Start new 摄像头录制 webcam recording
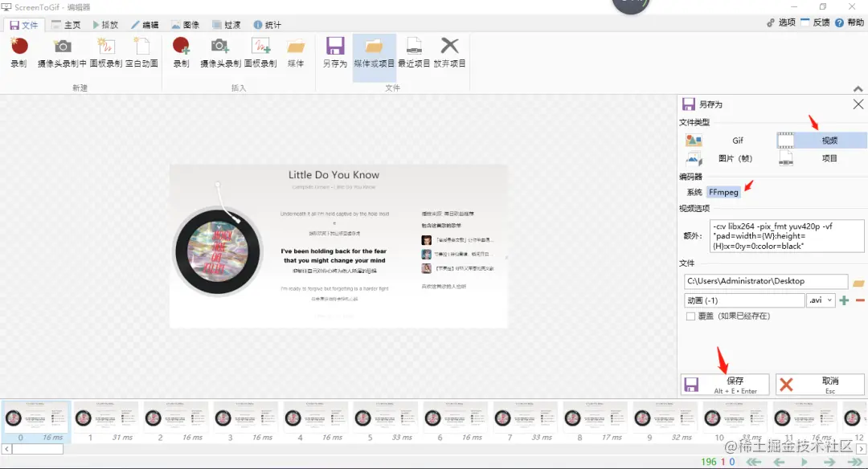The width and height of the screenshot is (868, 469). click(62, 52)
